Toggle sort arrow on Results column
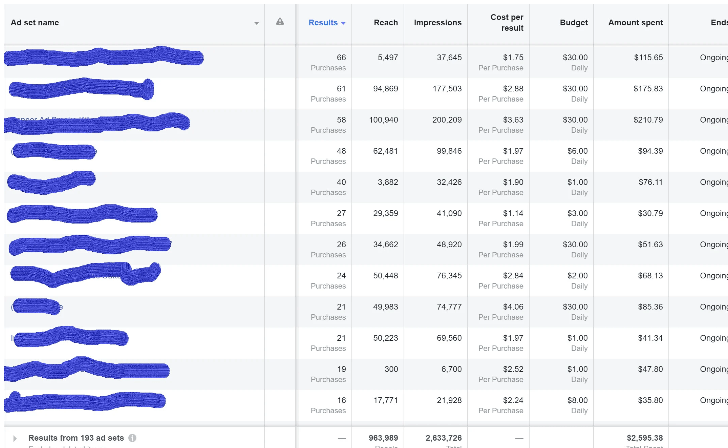 coord(343,22)
